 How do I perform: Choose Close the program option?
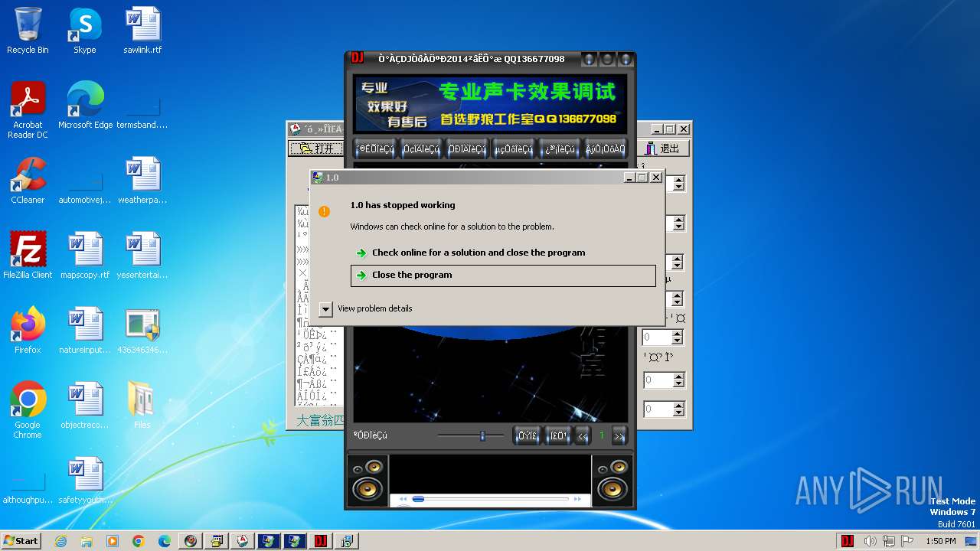click(503, 275)
